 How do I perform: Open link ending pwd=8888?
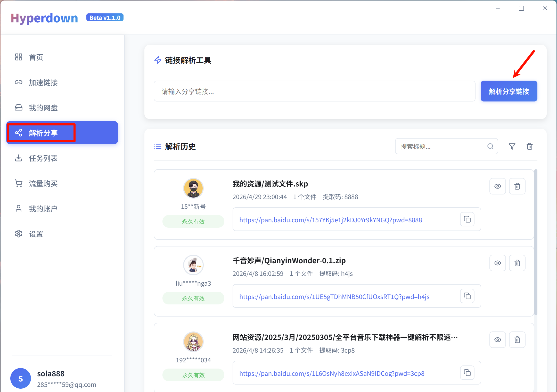tap(331, 220)
